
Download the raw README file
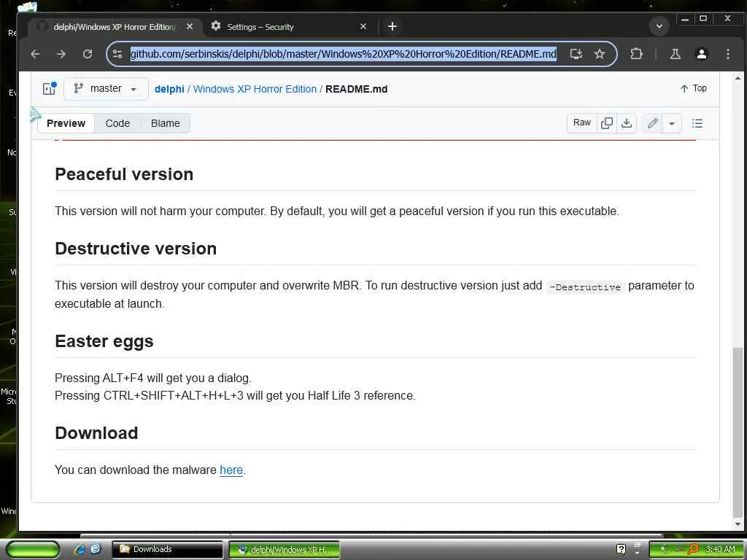coord(627,122)
